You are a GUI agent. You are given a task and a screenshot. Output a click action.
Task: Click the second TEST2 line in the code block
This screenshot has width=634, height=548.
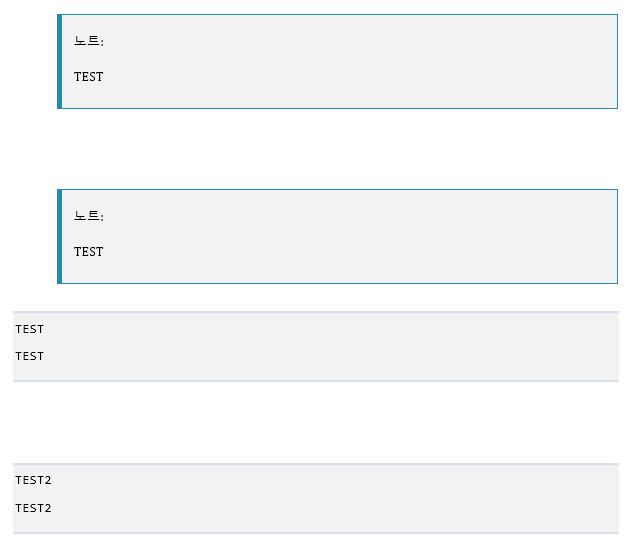click(x=34, y=508)
